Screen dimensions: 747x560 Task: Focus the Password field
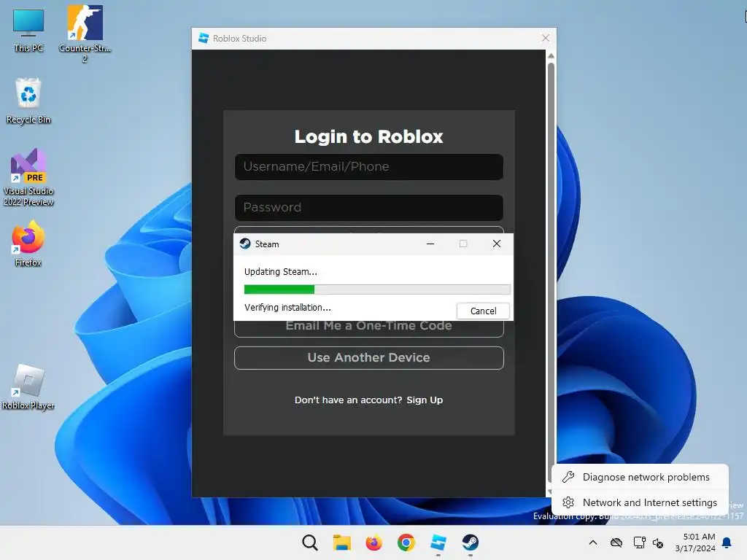(x=368, y=207)
